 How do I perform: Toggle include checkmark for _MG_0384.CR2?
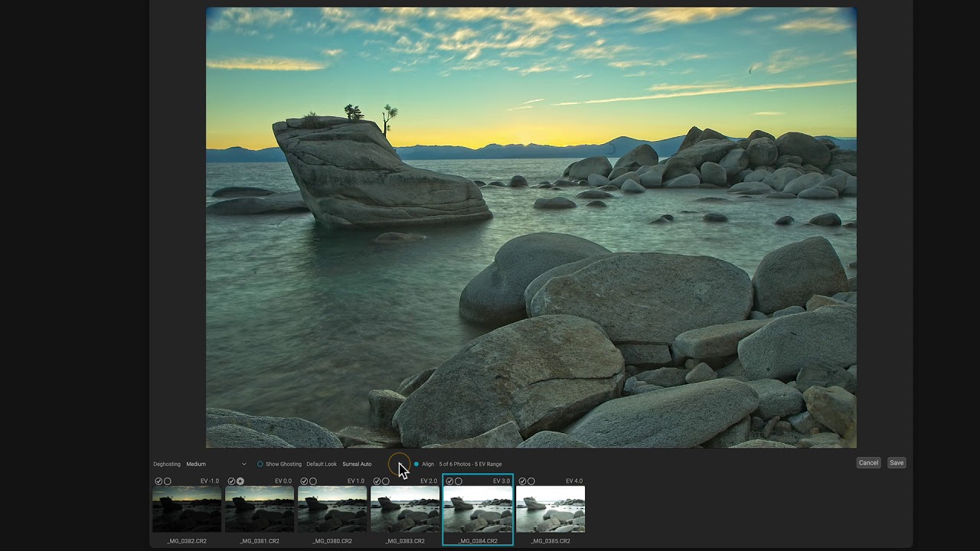(449, 481)
